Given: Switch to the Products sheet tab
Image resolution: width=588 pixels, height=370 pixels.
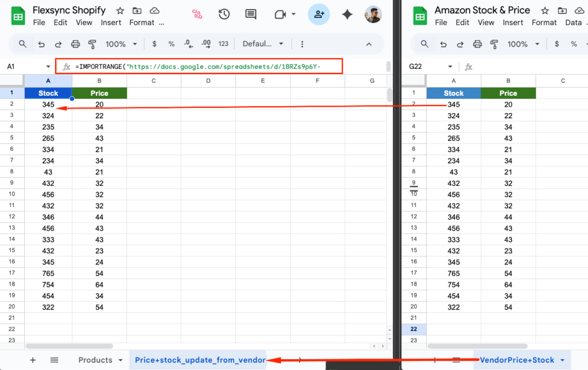Looking at the screenshot, I should [95, 360].
